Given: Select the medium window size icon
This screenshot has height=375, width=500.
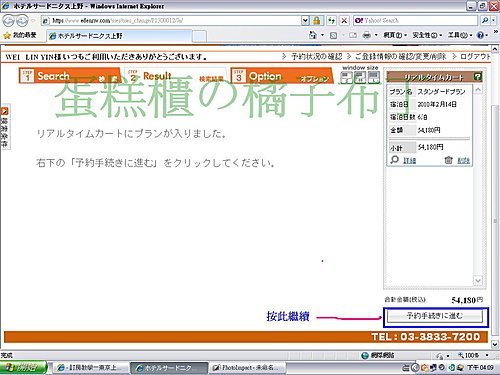Looking at the screenshot, I should click(360, 77).
